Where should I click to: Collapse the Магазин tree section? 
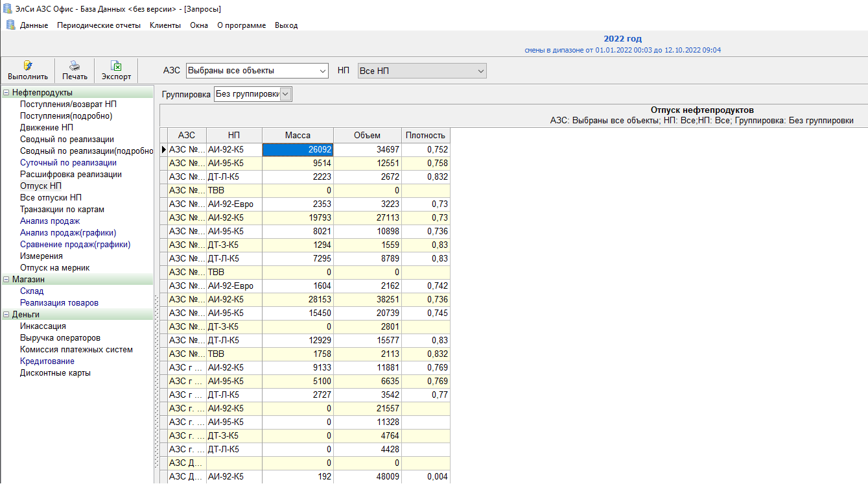[6, 280]
